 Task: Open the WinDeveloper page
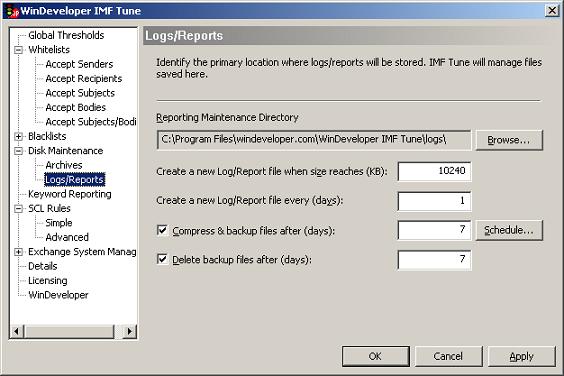click(x=58, y=295)
